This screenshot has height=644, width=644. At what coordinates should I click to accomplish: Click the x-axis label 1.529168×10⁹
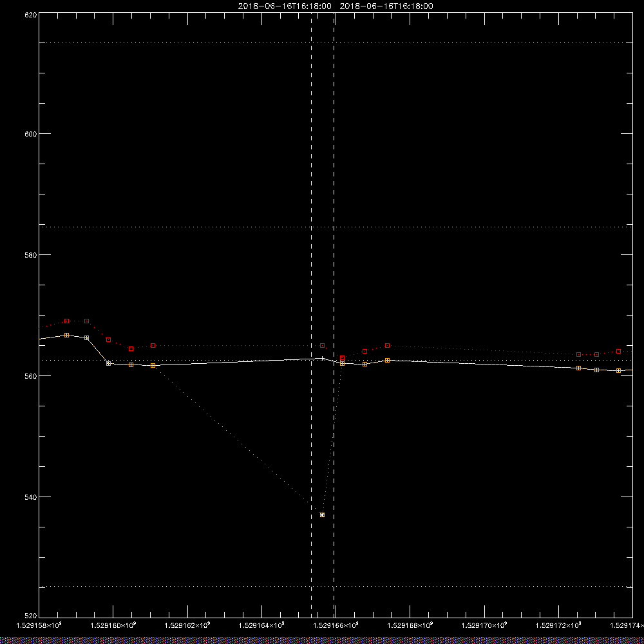[x=410, y=625]
